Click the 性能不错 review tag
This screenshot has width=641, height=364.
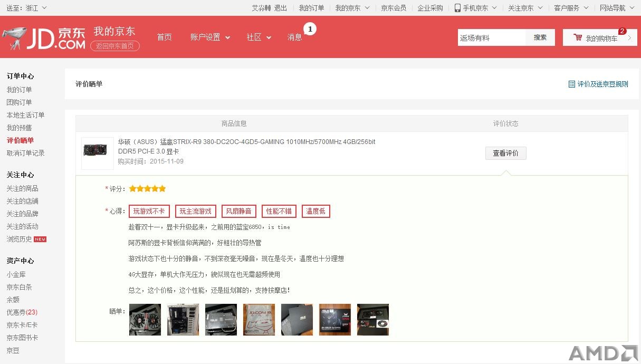279,212
